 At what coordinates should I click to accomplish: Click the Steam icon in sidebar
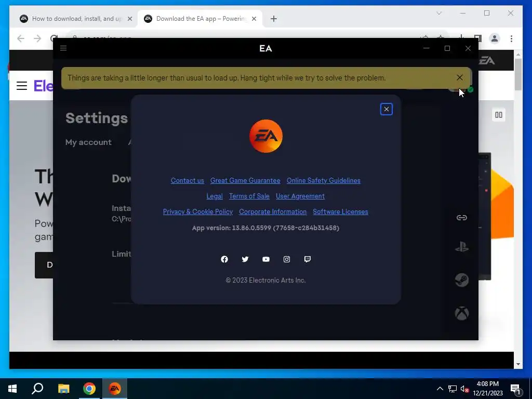(x=462, y=280)
